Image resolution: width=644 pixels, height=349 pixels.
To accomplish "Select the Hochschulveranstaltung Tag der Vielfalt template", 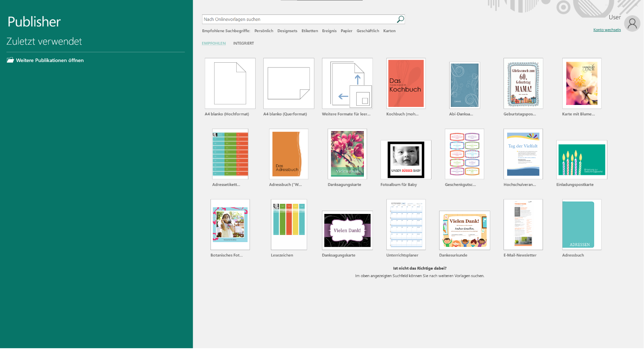I will coord(523,154).
